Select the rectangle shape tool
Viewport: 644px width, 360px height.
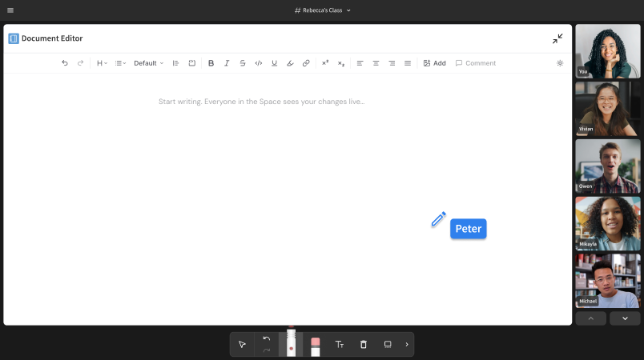pos(388,345)
